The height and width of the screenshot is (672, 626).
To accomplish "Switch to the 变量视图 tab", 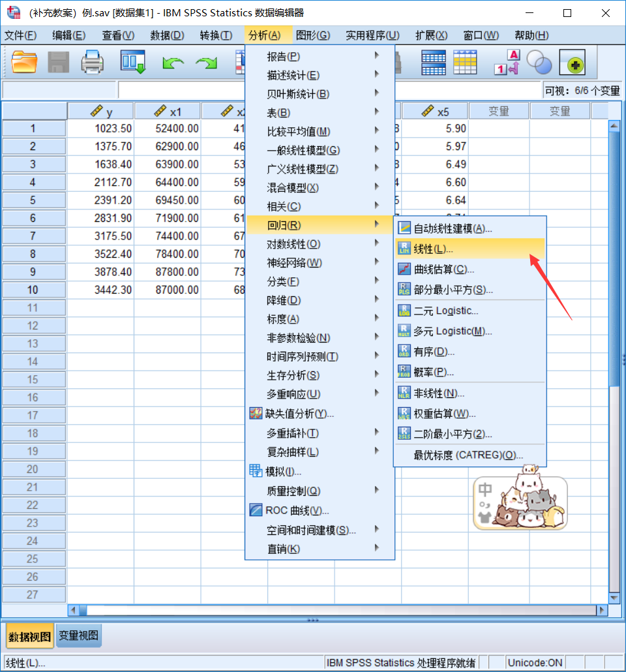I will (x=78, y=634).
